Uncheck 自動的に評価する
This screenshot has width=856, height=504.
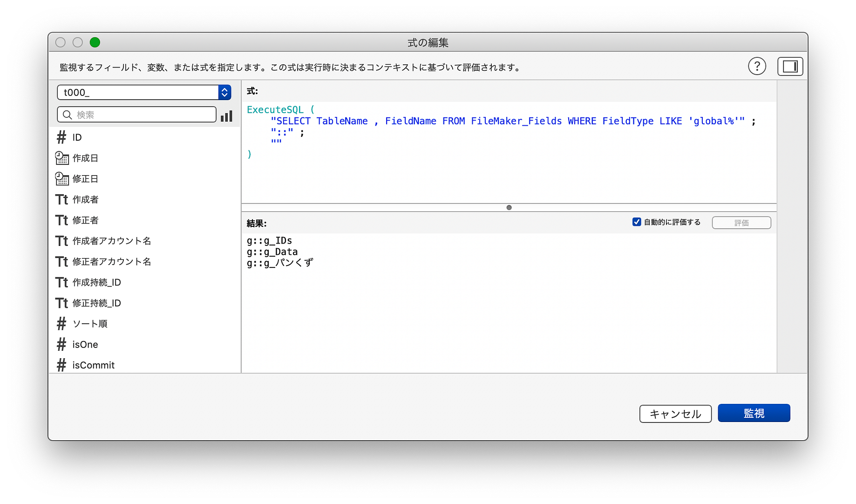coord(636,222)
